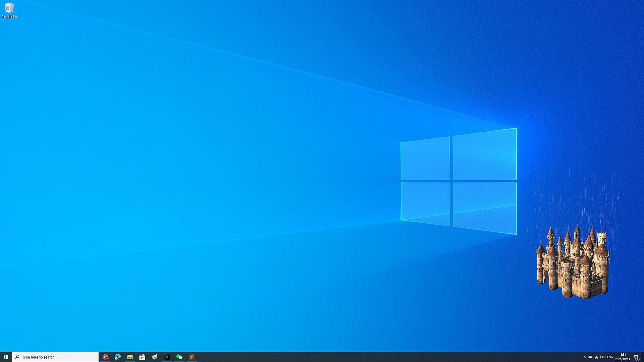Click the Windows Start button
This screenshot has height=362, width=644.
pyautogui.click(x=6, y=357)
